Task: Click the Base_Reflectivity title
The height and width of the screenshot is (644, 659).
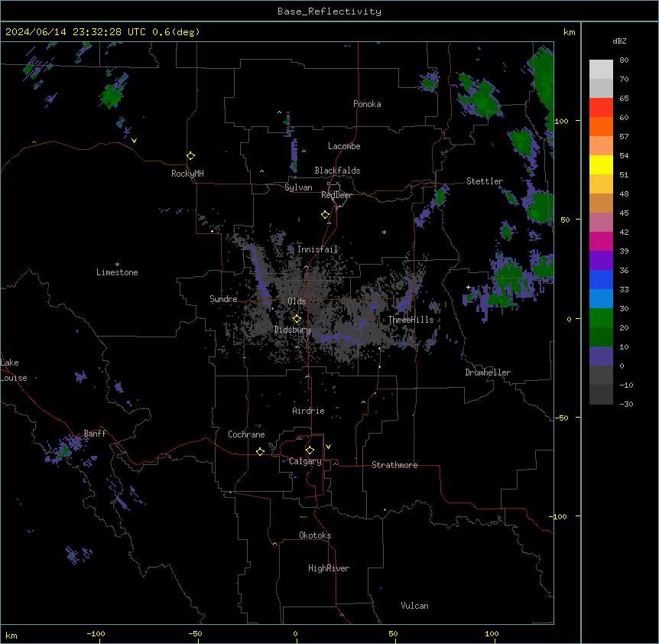Action: pyautogui.click(x=329, y=11)
